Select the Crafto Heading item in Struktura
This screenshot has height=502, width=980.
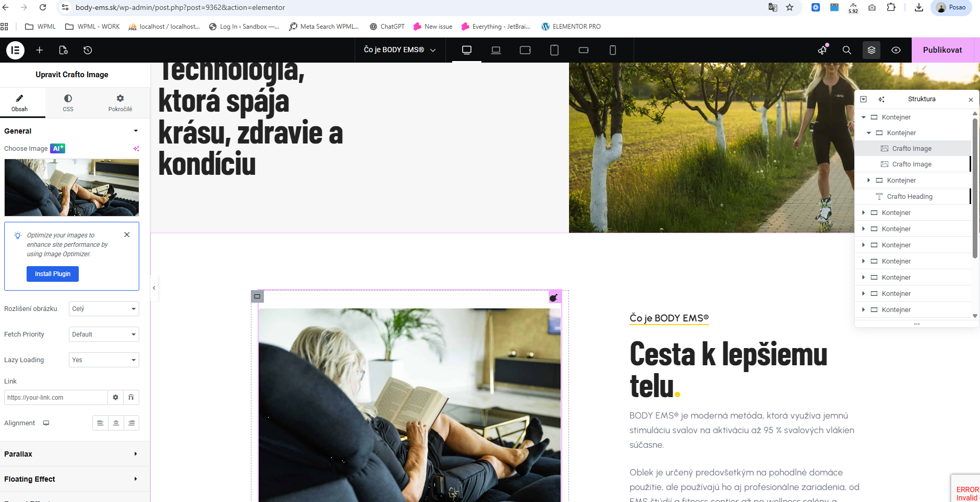click(x=913, y=197)
